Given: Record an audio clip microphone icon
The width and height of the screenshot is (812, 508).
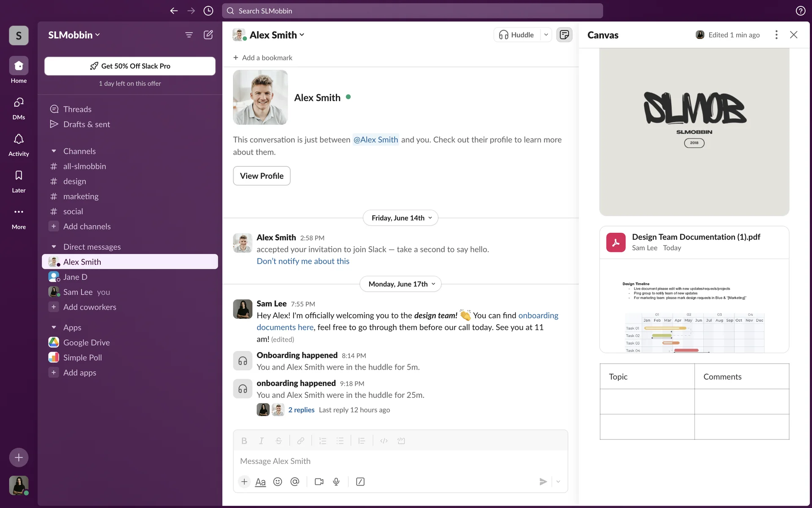Looking at the screenshot, I should [336, 482].
